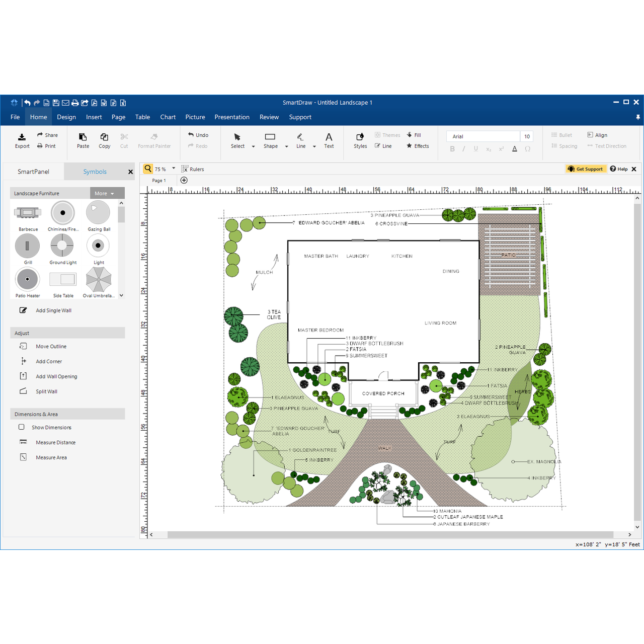Image resolution: width=644 pixels, height=644 pixels.
Task: Activate the Text tool
Action: [329, 140]
